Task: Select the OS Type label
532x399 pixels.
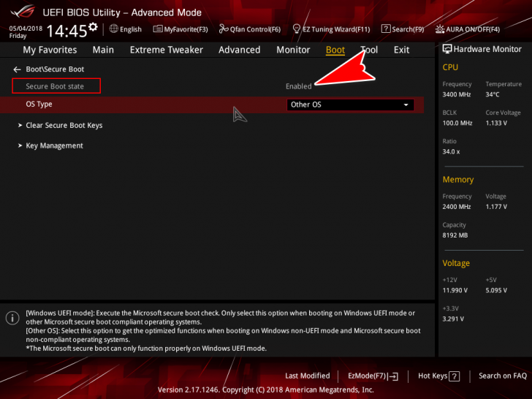Action: [x=39, y=104]
